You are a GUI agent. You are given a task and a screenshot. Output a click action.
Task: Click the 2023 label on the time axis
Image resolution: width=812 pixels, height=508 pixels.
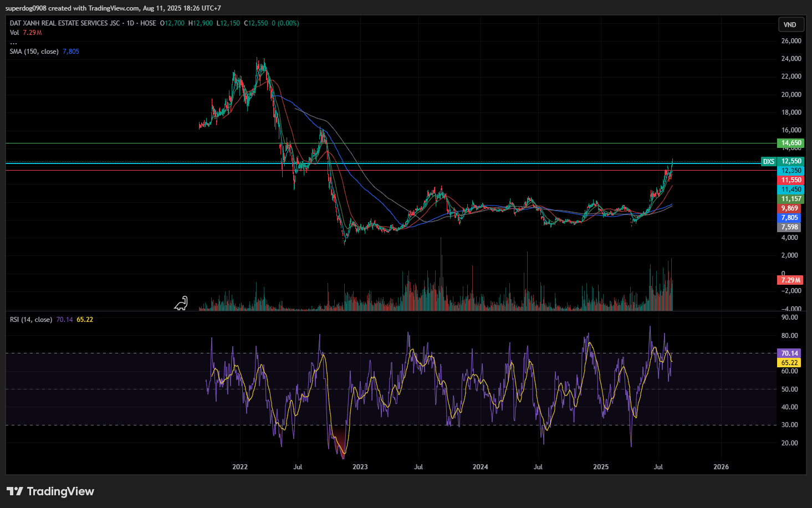point(360,467)
